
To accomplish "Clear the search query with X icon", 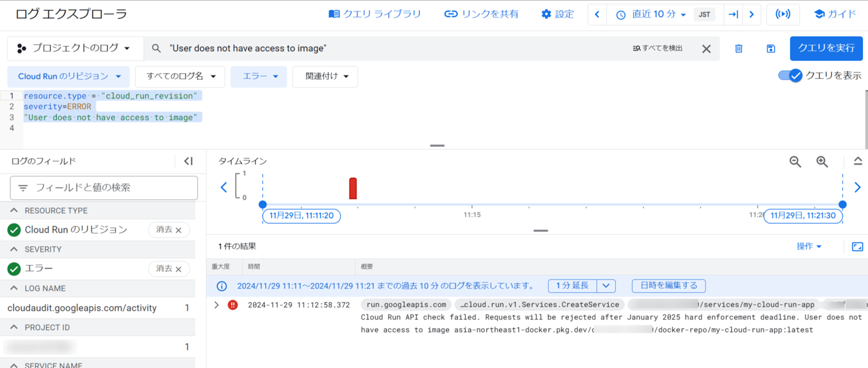I will [706, 49].
